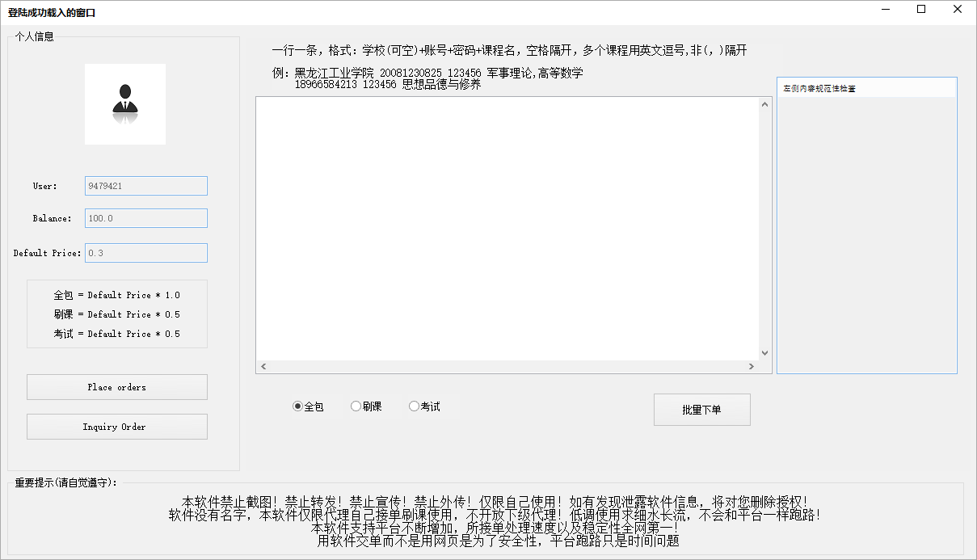
Task: Click the 本软件禁止截图 warning line
Action: 495,502
